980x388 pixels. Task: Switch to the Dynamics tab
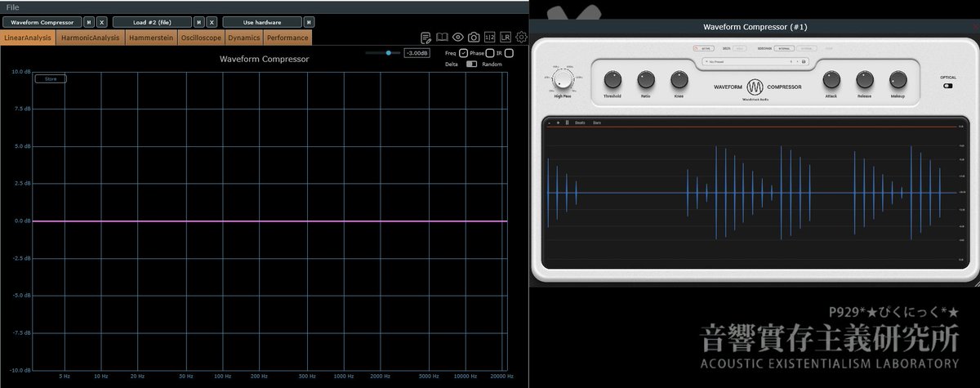pos(244,38)
